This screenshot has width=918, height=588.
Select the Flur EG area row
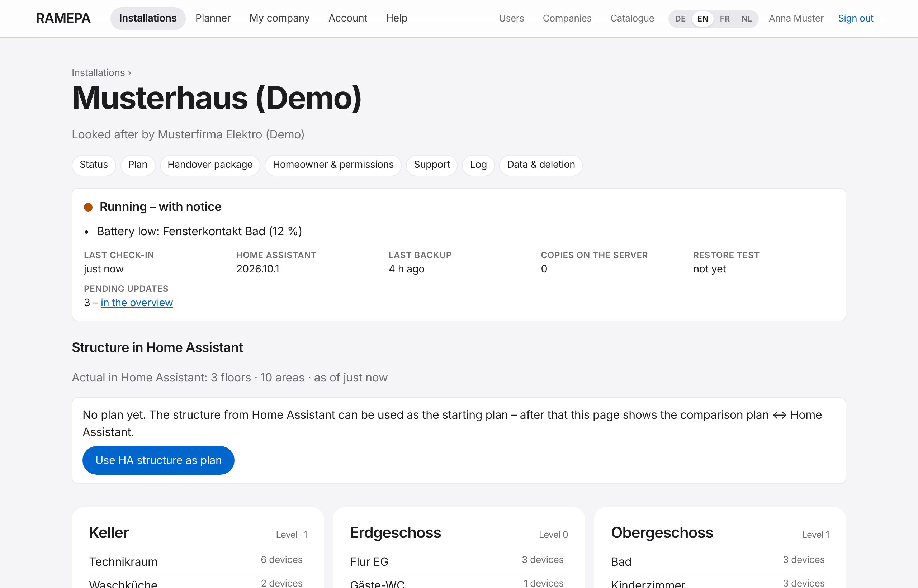coord(459,561)
